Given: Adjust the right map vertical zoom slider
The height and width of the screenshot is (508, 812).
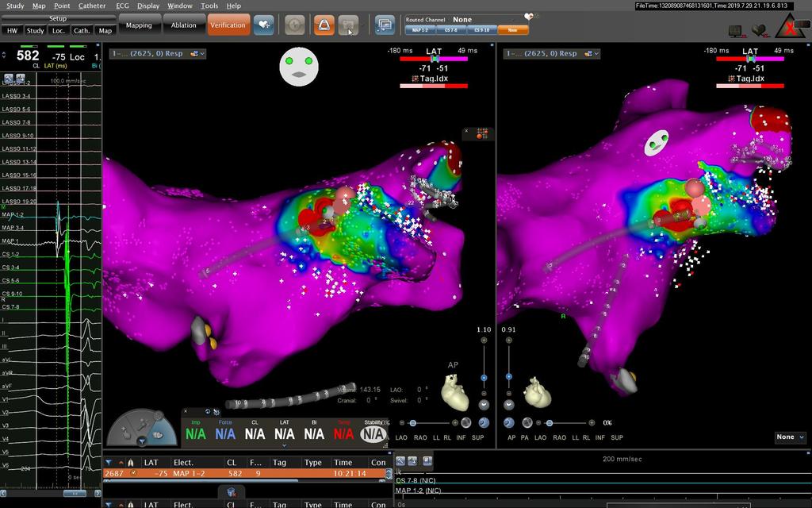Looking at the screenshot, I should (x=509, y=376).
